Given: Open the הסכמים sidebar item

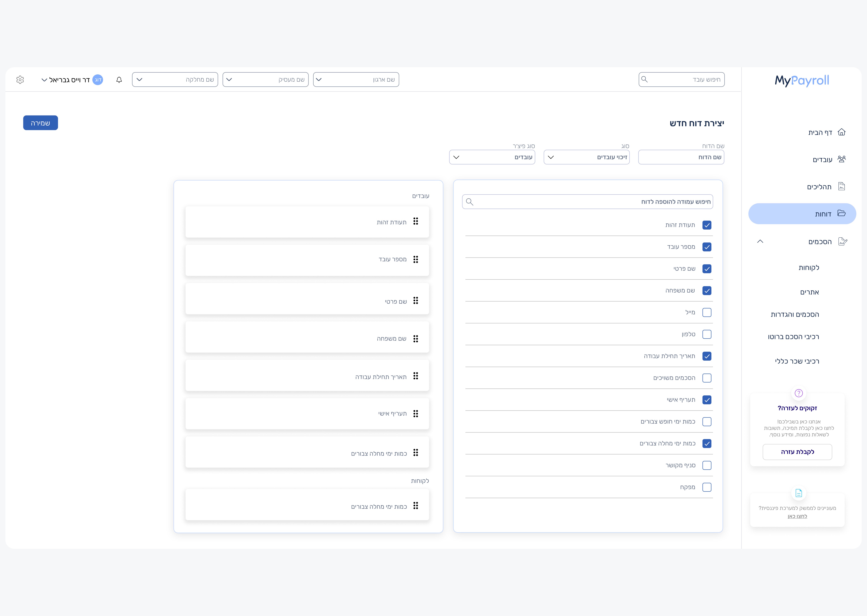Looking at the screenshot, I should (x=820, y=242).
